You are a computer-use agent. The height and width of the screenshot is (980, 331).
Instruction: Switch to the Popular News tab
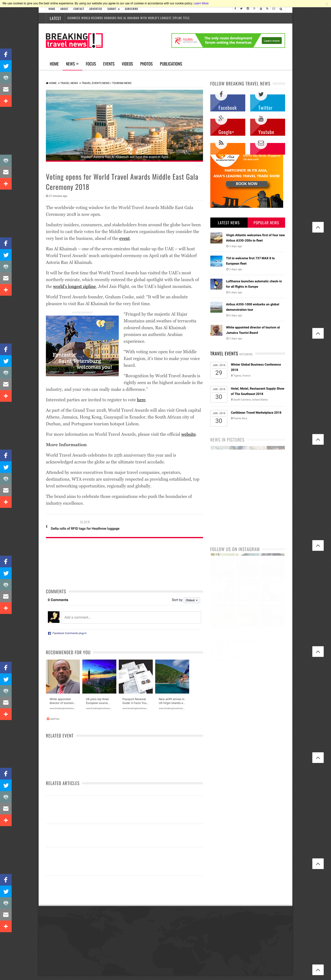[x=266, y=223]
